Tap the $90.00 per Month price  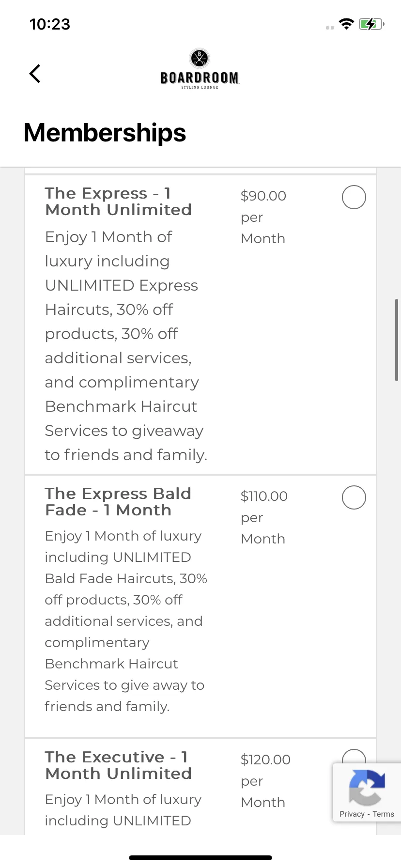point(263,217)
